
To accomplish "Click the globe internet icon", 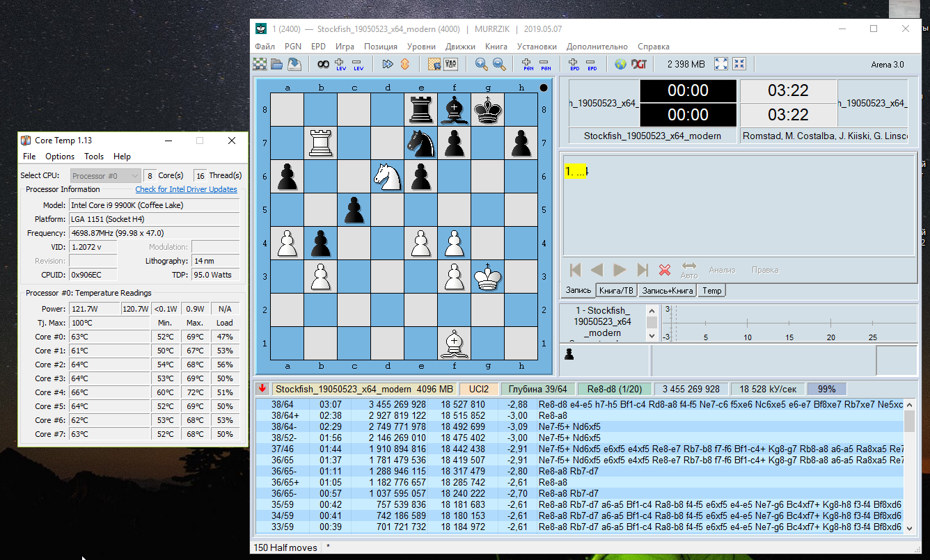I will [621, 64].
